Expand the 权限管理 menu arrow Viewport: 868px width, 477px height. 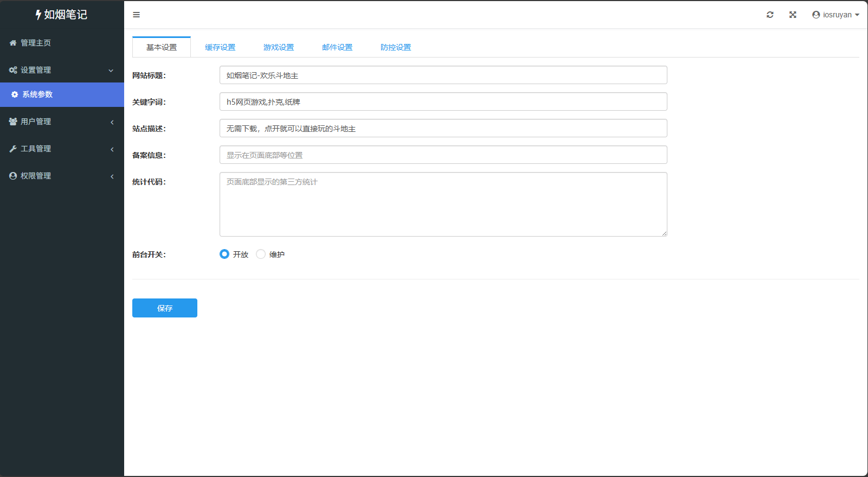112,176
